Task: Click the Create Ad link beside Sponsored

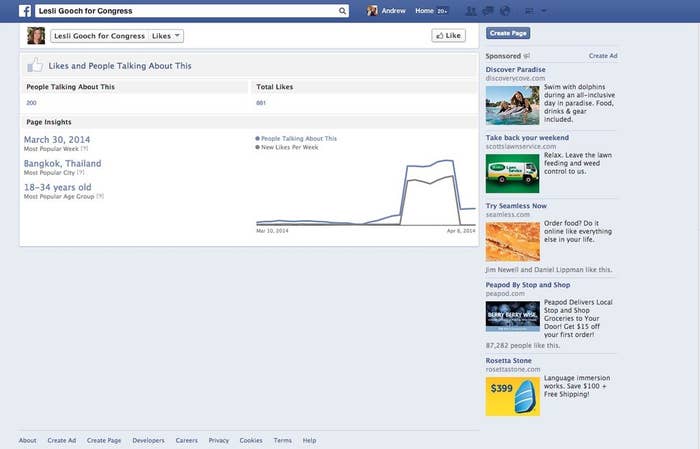Action: [x=603, y=56]
